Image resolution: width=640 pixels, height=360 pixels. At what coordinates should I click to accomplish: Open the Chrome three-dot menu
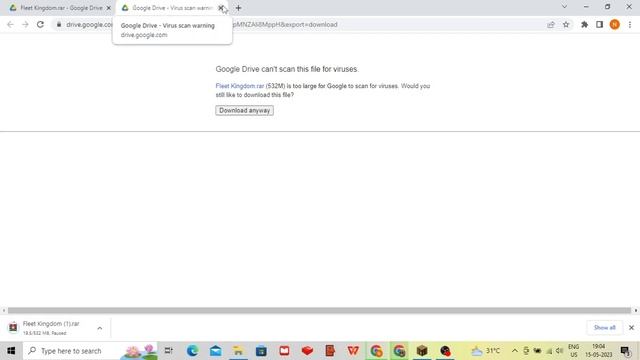[630, 24]
